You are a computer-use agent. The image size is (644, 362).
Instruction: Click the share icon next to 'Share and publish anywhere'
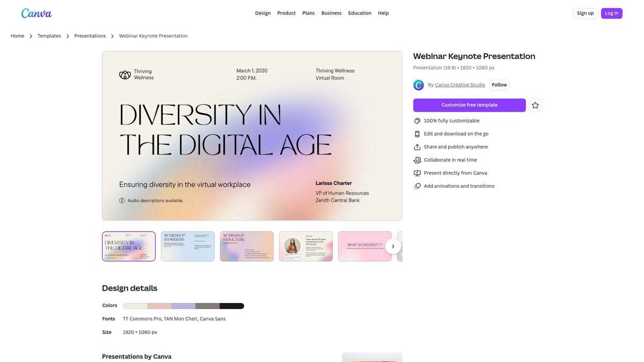point(417,146)
